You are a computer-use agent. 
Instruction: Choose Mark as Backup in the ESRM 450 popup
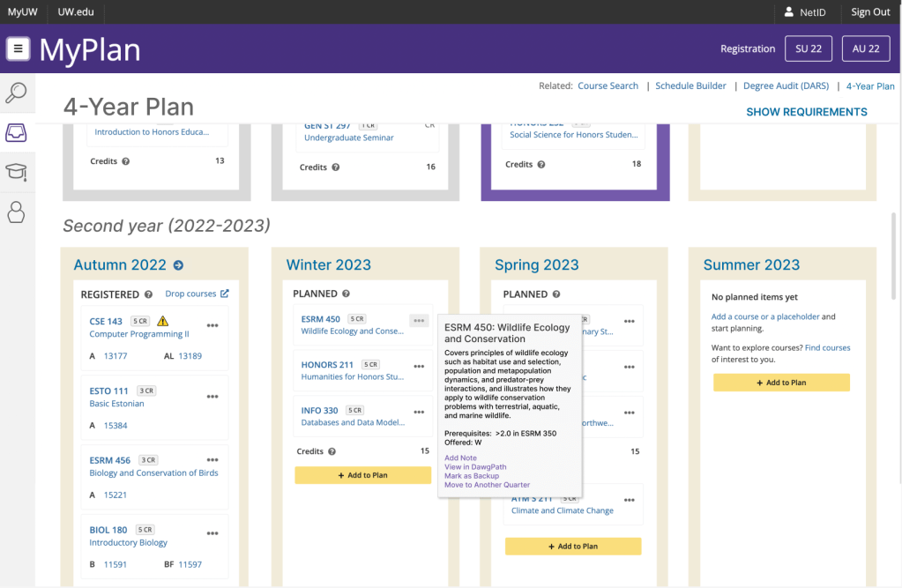[472, 476]
